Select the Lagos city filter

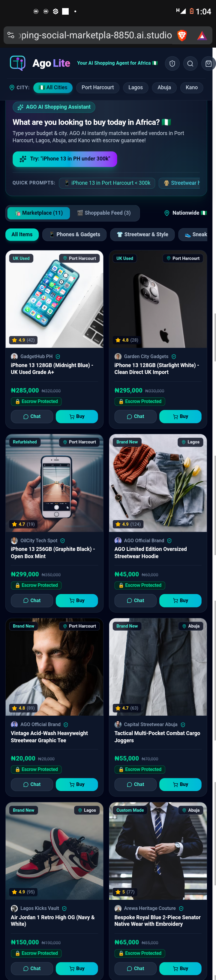136,87
